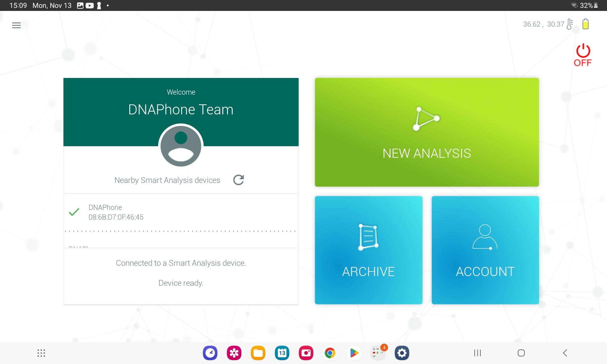Tap the green checkmark beside DNAPhone
The image size is (607, 364).
(x=74, y=212)
